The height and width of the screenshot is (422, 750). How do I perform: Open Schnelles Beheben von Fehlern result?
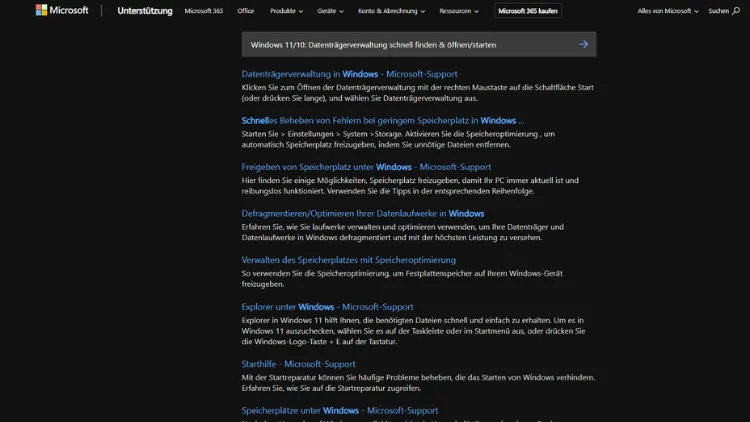point(383,121)
